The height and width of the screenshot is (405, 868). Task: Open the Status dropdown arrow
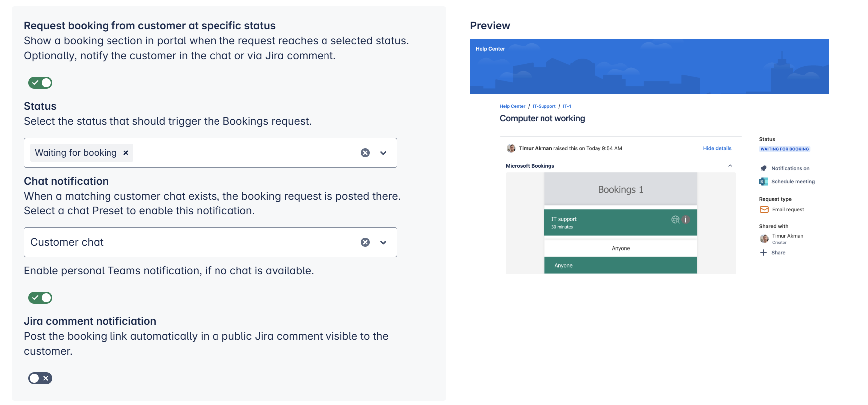pyautogui.click(x=383, y=153)
